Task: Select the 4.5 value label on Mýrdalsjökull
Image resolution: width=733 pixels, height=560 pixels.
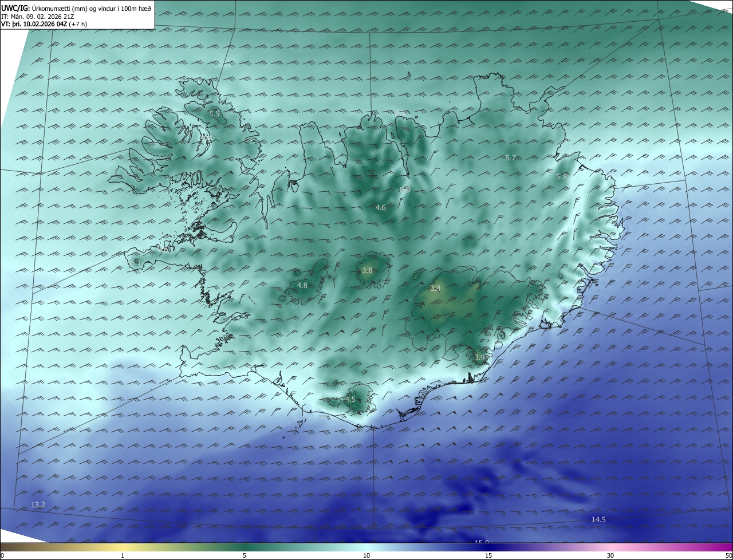Action: tap(350, 400)
